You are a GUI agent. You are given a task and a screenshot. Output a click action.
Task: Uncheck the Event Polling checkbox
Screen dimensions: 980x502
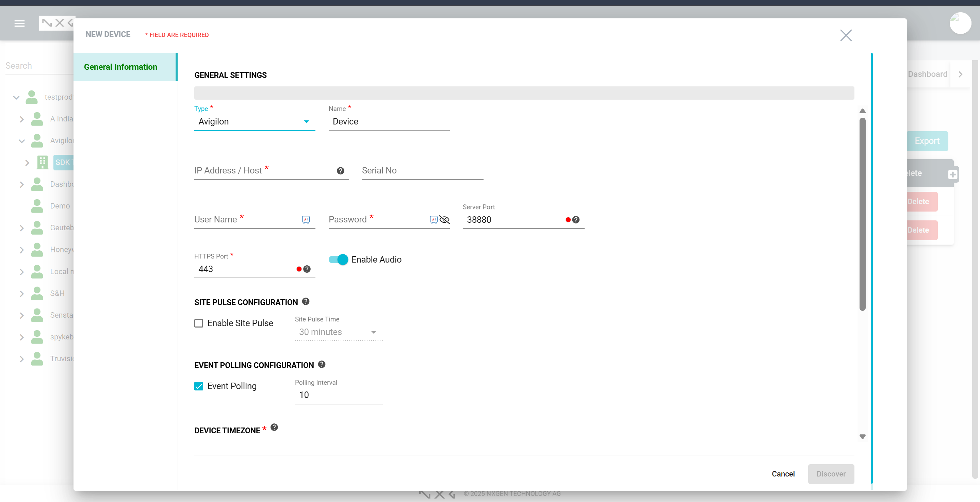tap(199, 386)
